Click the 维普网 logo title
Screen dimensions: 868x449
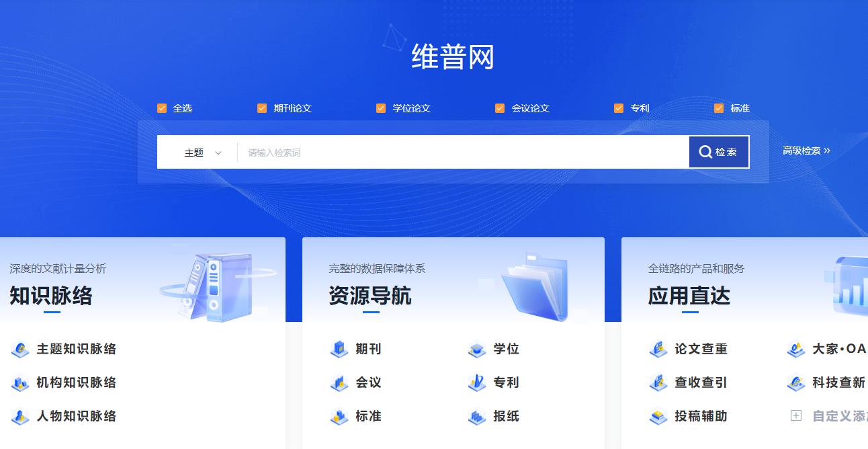pyautogui.click(x=453, y=56)
